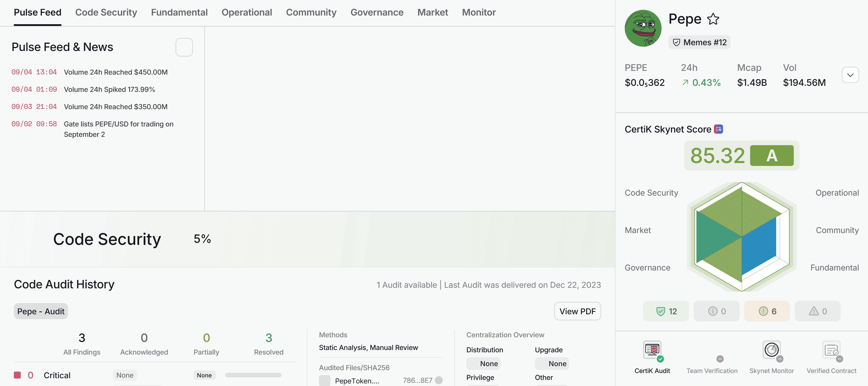
Task: Open the Monitor tab
Action: [x=479, y=12]
